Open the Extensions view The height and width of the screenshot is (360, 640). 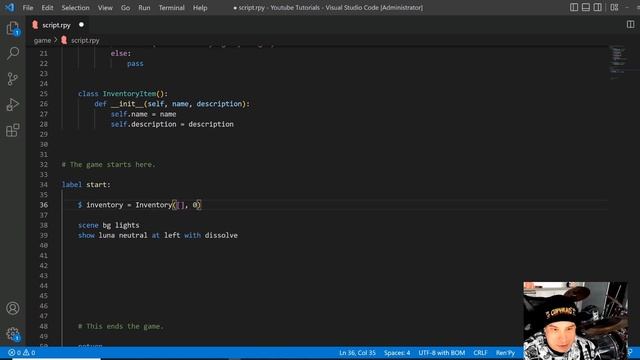click(x=13, y=130)
